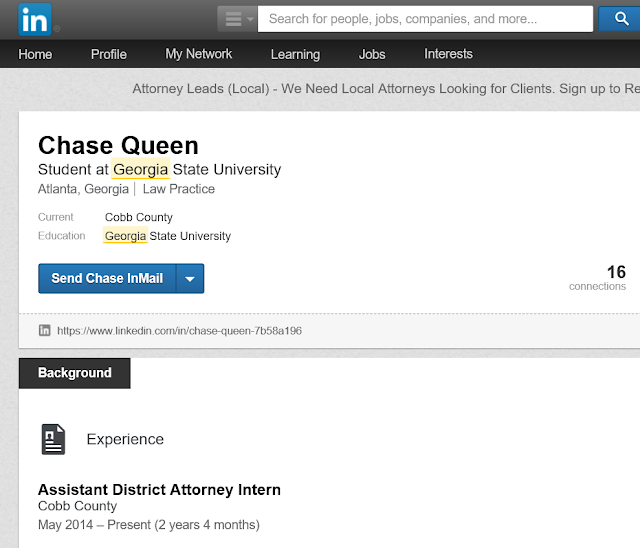Click the Atlanta, Georgia location text
Image resolution: width=640 pixels, height=548 pixels.
pos(83,189)
